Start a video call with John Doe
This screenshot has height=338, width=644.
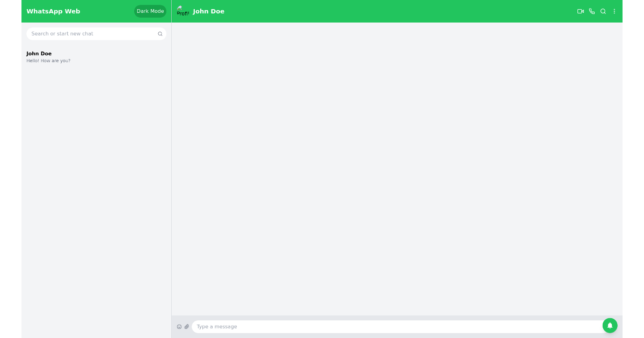click(580, 11)
